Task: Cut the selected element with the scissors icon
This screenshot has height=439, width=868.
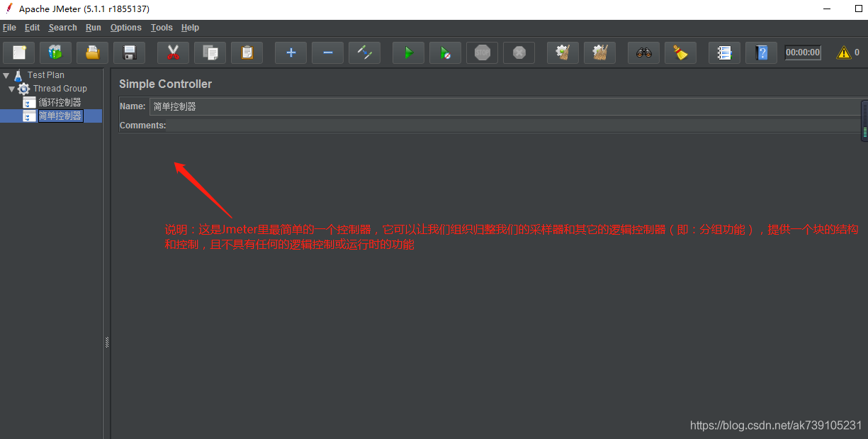Action: coord(173,52)
